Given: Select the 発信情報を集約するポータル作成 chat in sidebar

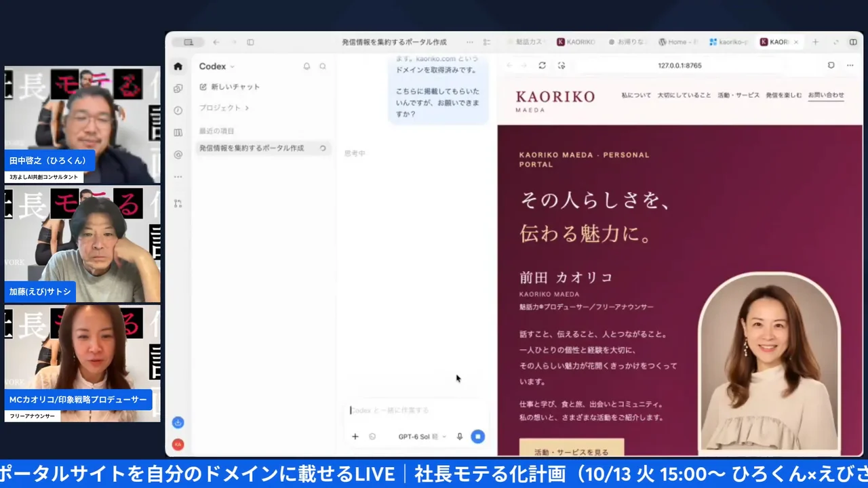Looking at the screenshot, I should tap(263, 148).
